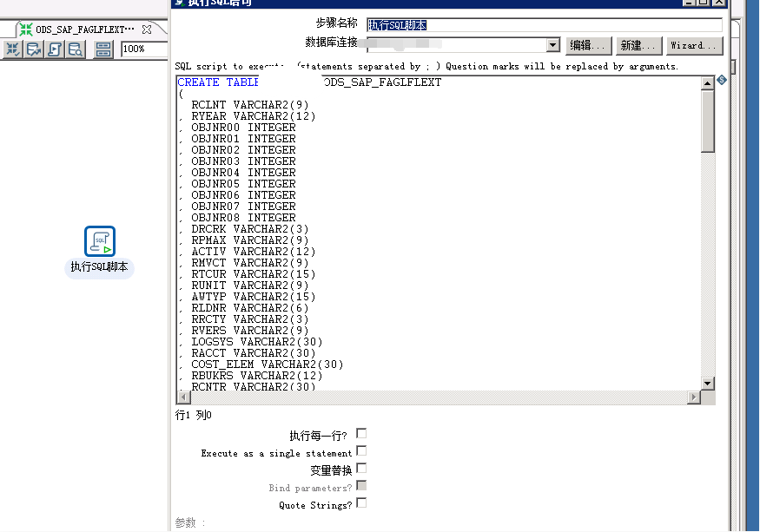Click the COST_ELEM VARCHAR2(30) line
Viewport: 760px width, 532px height.
267,365
